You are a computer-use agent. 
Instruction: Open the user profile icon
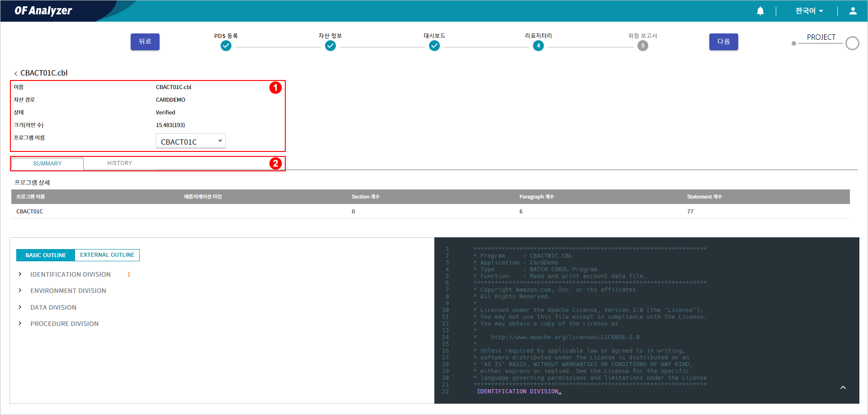point(853,11)
